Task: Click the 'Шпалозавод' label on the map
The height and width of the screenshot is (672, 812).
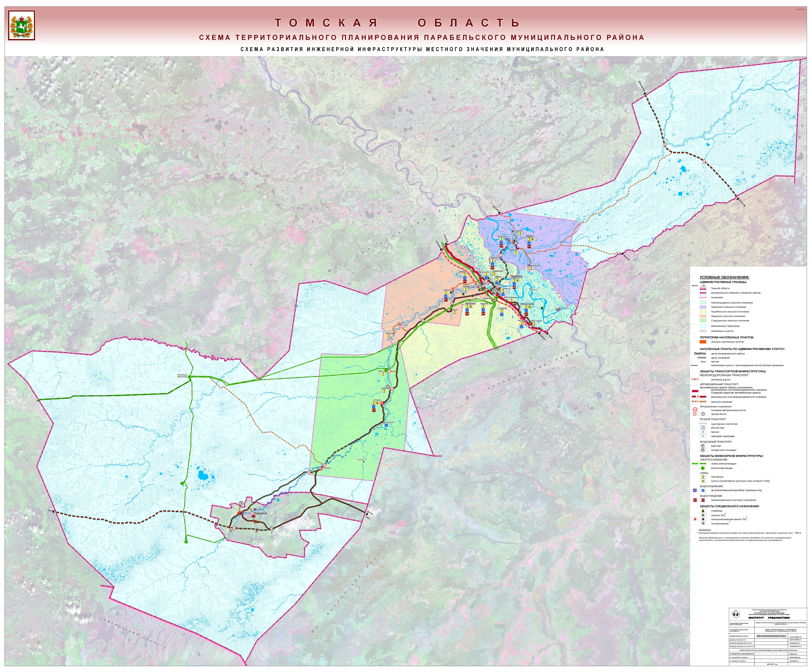Action: click(x=503, y=236)
